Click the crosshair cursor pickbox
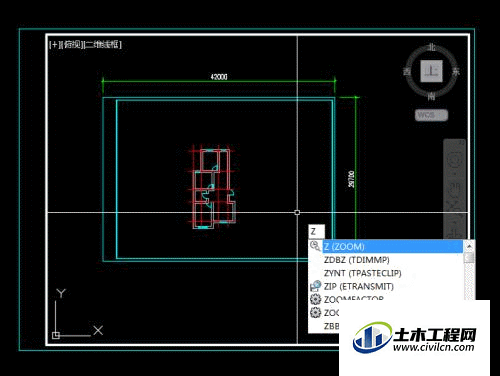Screen dimensions: 500x376 [297, 212]
